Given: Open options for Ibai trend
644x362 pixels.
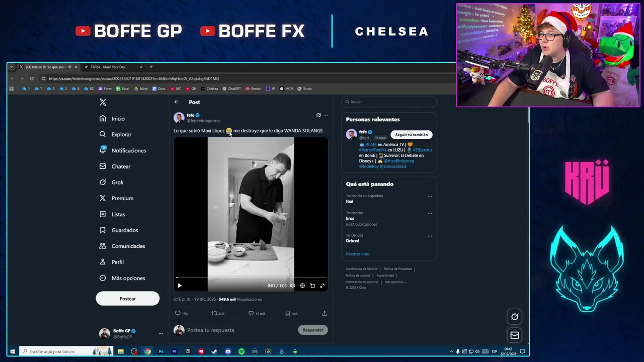Looking at the screenshot, I should (x=430, y=197).
